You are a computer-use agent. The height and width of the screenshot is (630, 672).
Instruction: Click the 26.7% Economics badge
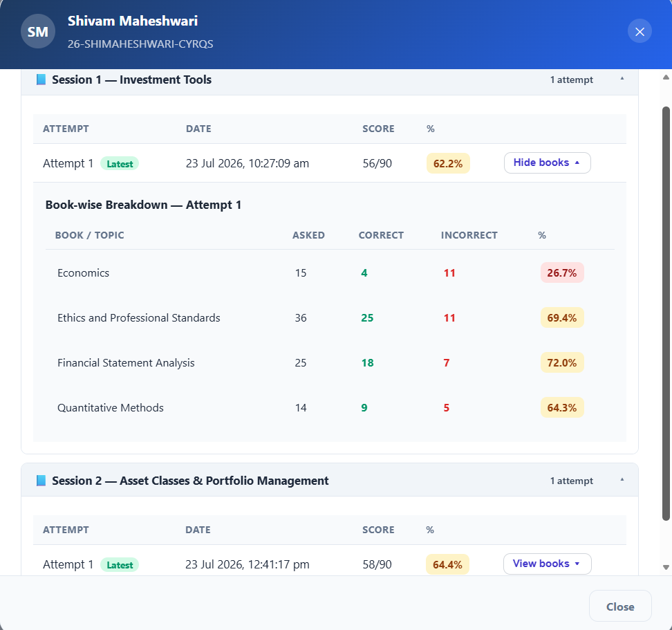562,272
